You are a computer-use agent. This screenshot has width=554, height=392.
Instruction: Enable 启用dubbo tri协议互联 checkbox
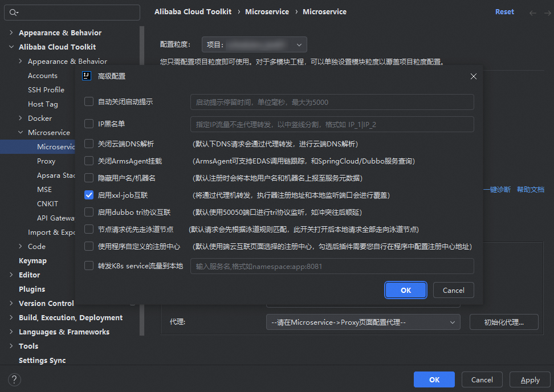click(x=89, y=212)
